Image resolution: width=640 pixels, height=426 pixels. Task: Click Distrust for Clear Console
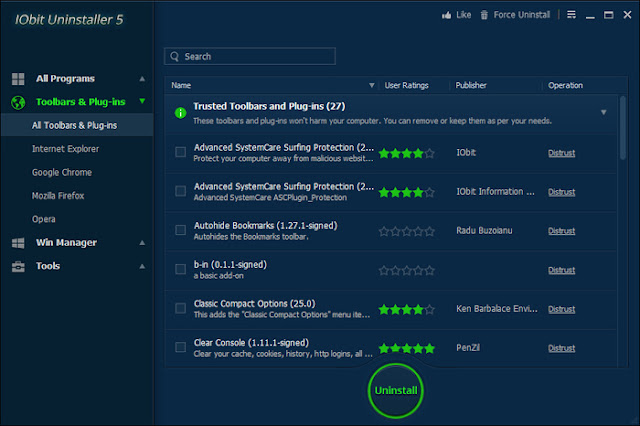click(x=562, y=348)
